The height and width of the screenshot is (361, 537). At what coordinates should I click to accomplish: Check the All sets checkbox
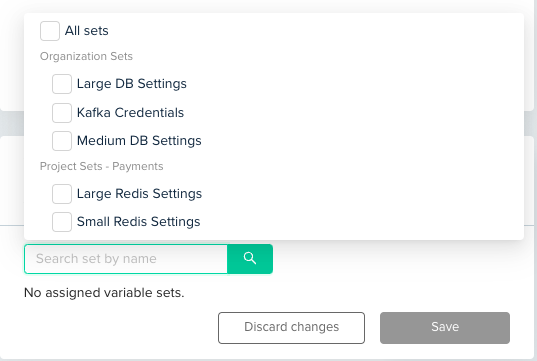coord(50,31)
